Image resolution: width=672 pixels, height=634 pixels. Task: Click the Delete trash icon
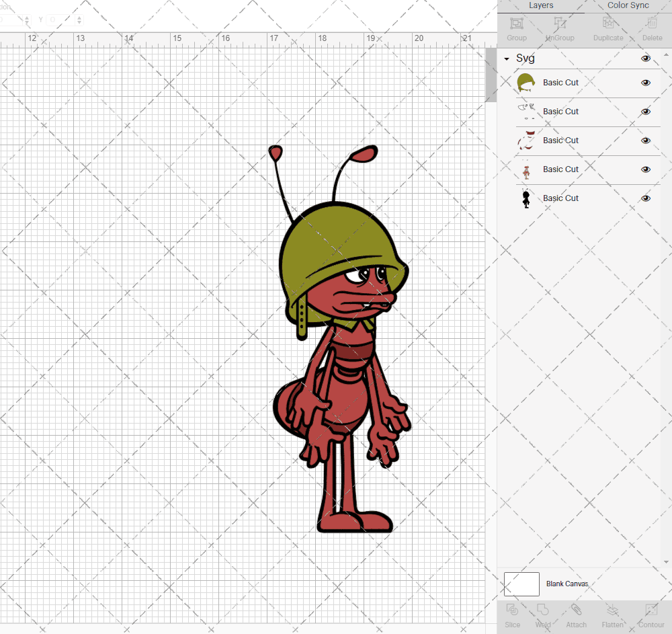click(652, 23)
